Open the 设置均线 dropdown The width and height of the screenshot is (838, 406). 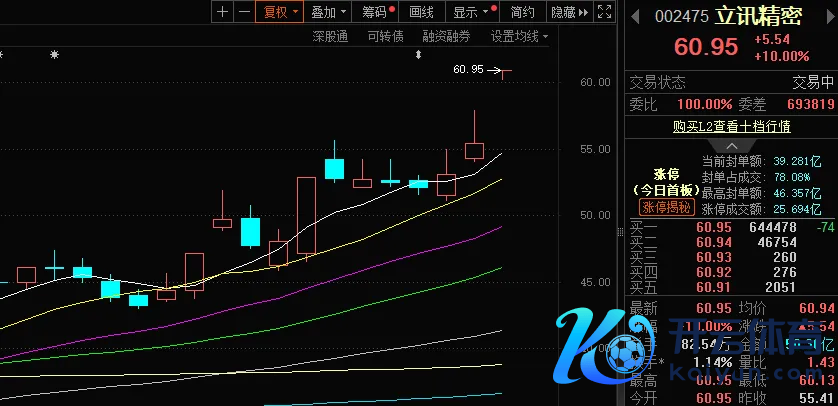click(x=520, y=36)
